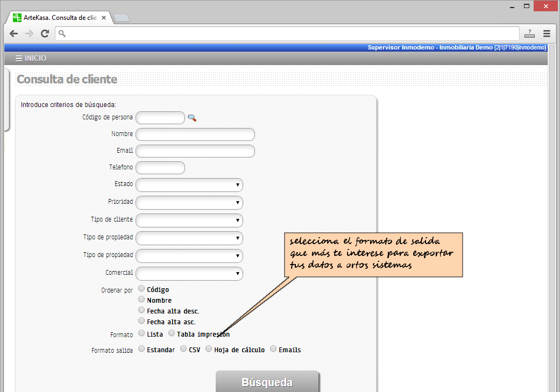
Task: Reload the page with the refresh icon
Action: click(x=45, y=33)
